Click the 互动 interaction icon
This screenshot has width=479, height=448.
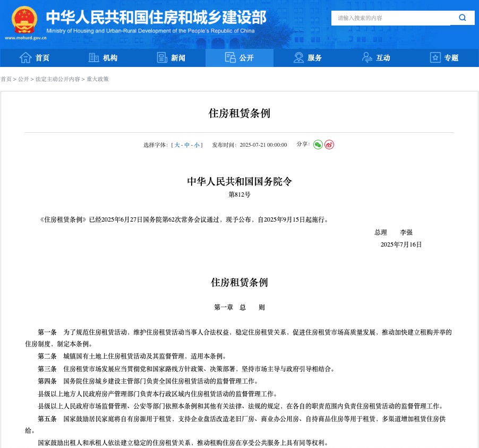(x=367, y=57)
